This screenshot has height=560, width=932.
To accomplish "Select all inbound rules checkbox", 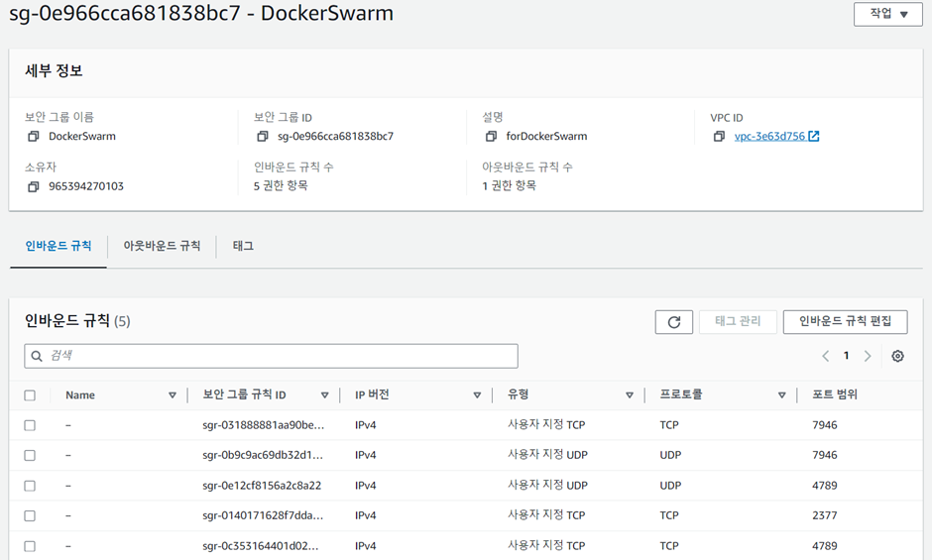I will (30, 395).
